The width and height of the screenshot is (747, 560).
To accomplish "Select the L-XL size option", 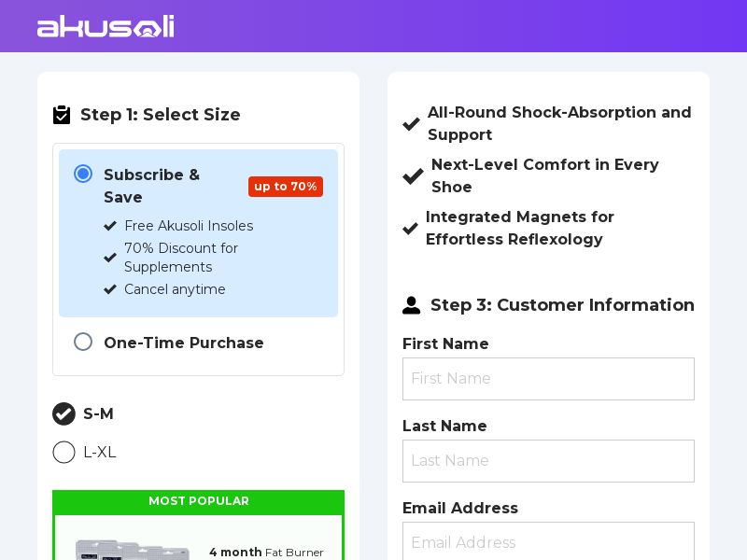I will pyautogui.click(x=63, y=453).
